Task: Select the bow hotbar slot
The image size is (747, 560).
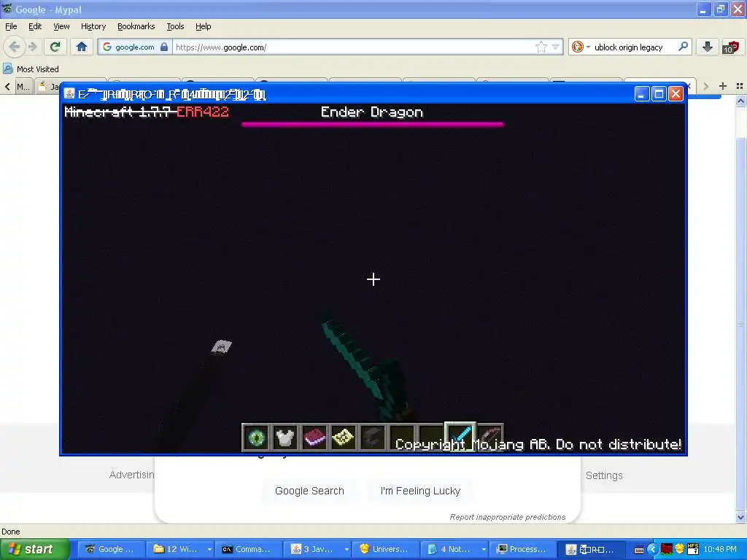Action: point(489,437)
